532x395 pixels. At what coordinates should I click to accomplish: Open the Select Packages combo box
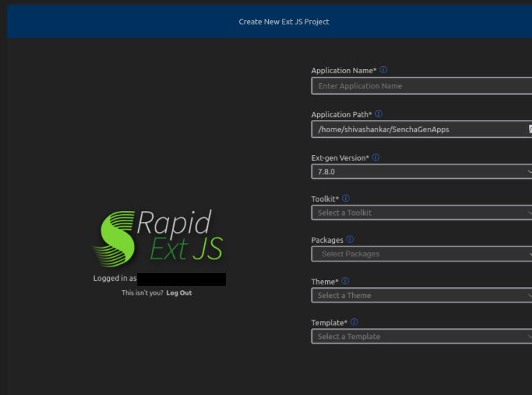(x=421, y=254)
